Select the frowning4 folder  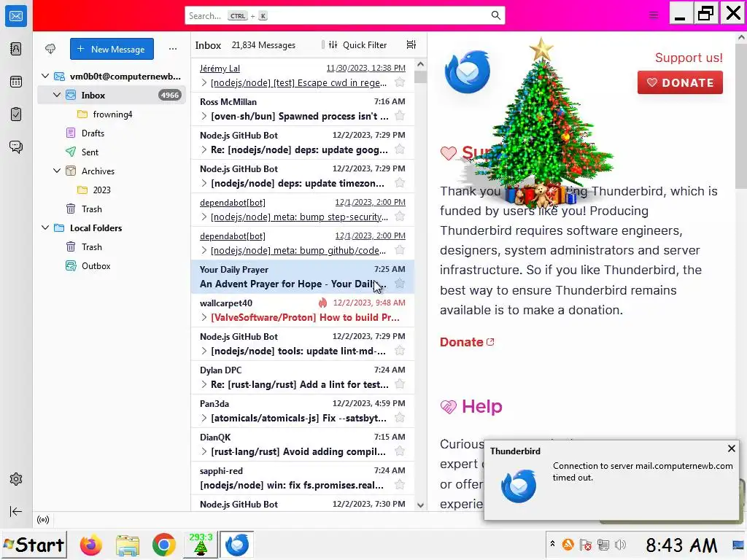(112, 114)
